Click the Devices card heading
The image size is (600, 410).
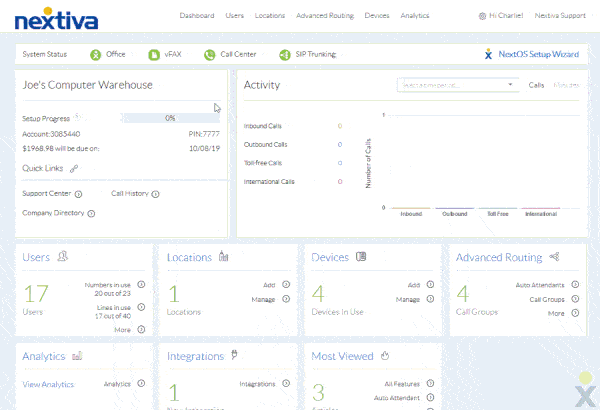pos(330,257)
